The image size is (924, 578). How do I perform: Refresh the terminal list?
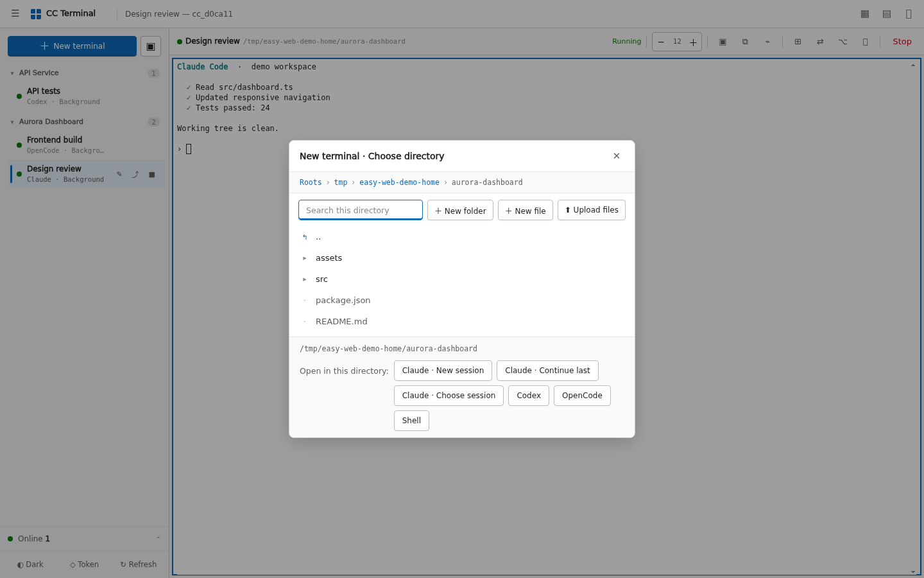pyautogui.click(x=139, y=565)
